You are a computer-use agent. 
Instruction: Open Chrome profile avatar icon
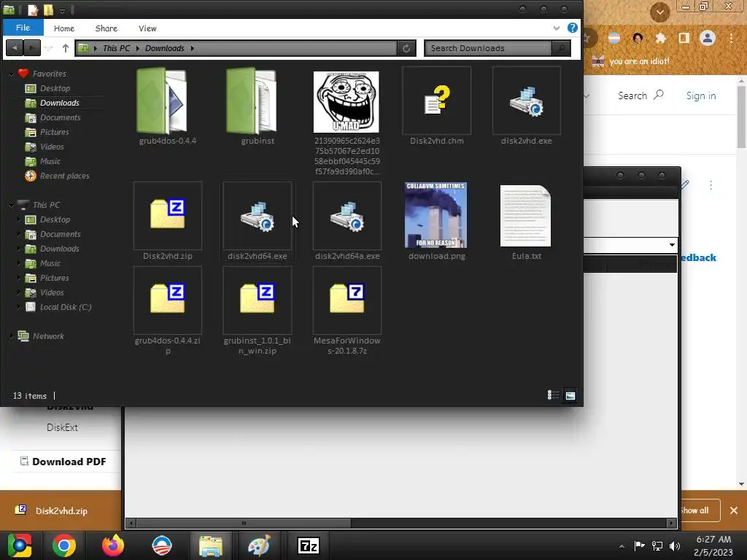(708, 38)
